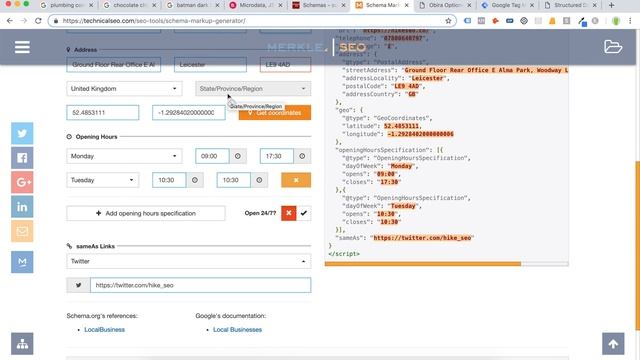Click Add opening hours specification

pos(146,213)
